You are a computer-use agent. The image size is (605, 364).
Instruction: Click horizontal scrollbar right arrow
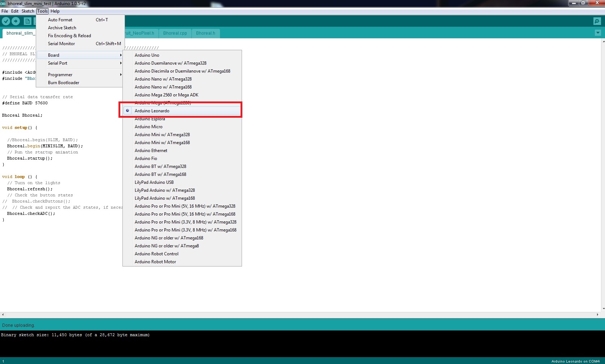pos(597,315)
